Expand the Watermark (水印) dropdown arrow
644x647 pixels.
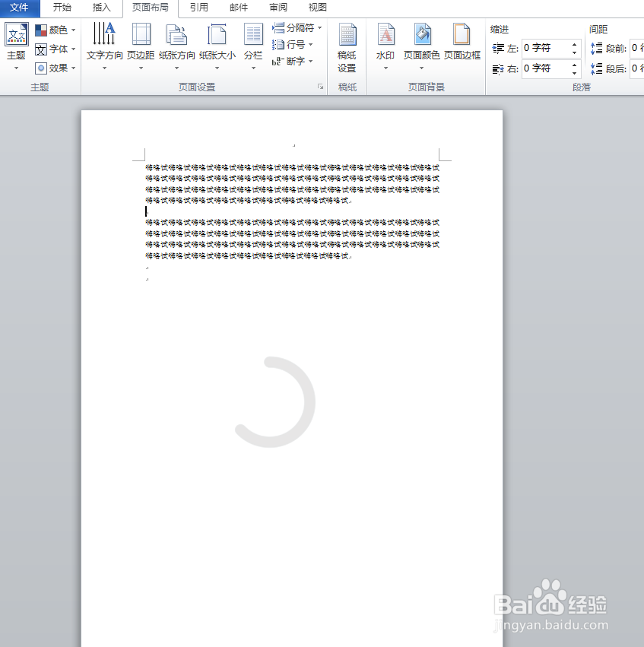385,68
